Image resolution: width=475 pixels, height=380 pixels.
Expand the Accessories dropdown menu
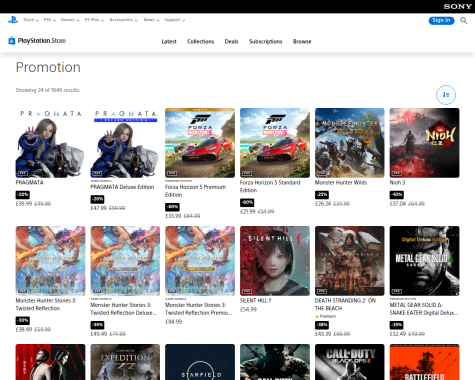[x=123, y=20]
